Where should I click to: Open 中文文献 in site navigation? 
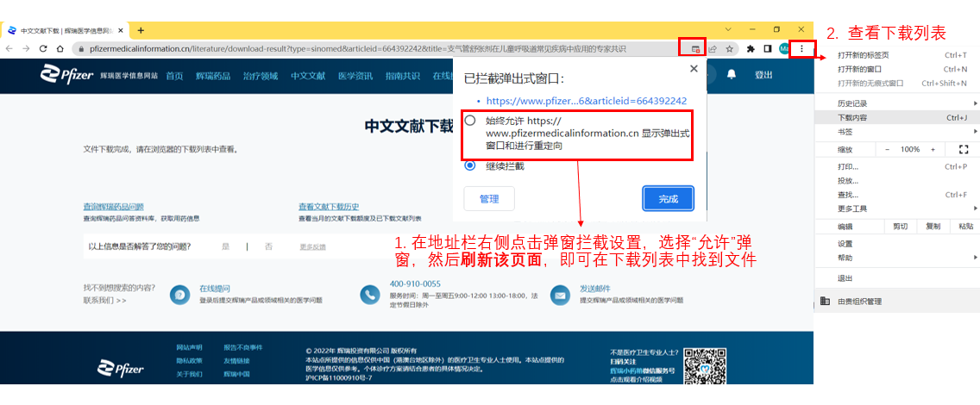308,76
